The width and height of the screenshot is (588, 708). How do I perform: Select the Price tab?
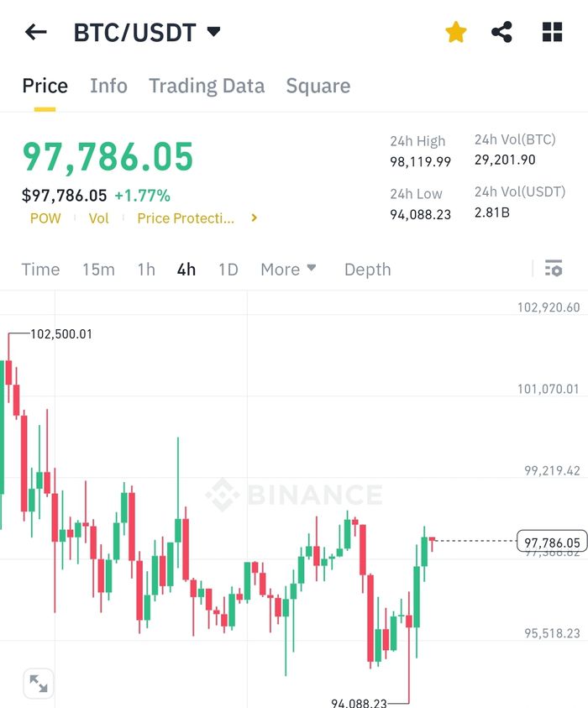pyautogui.click(x=45, y=86)
